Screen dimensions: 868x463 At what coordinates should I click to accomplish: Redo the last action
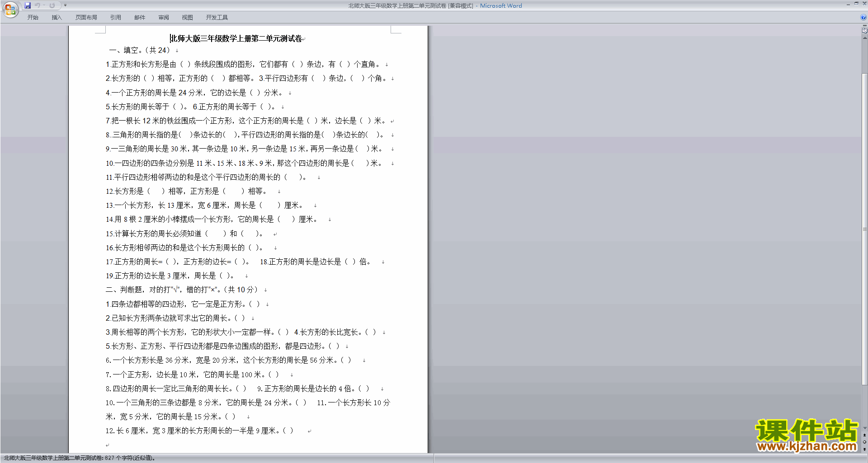point(52,5)
